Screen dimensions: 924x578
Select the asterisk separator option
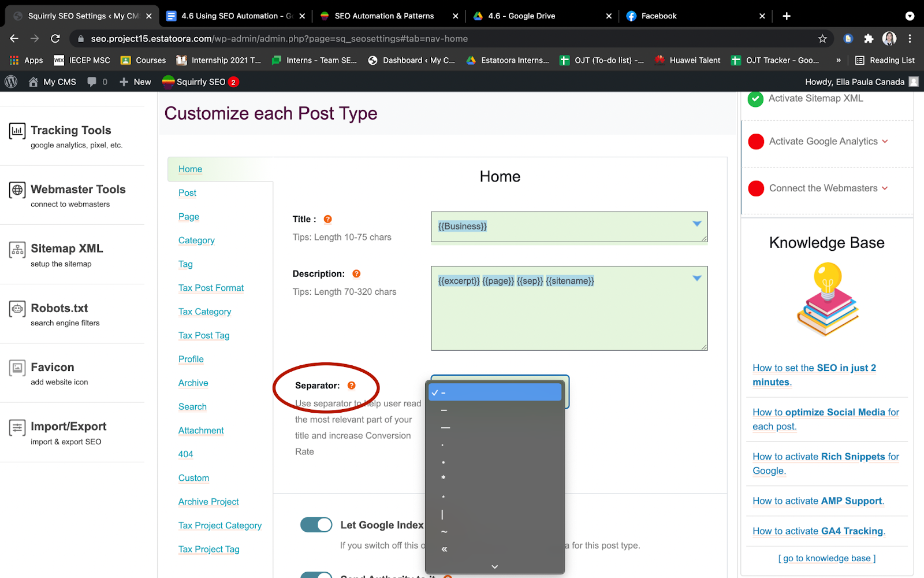pos(495,479)
